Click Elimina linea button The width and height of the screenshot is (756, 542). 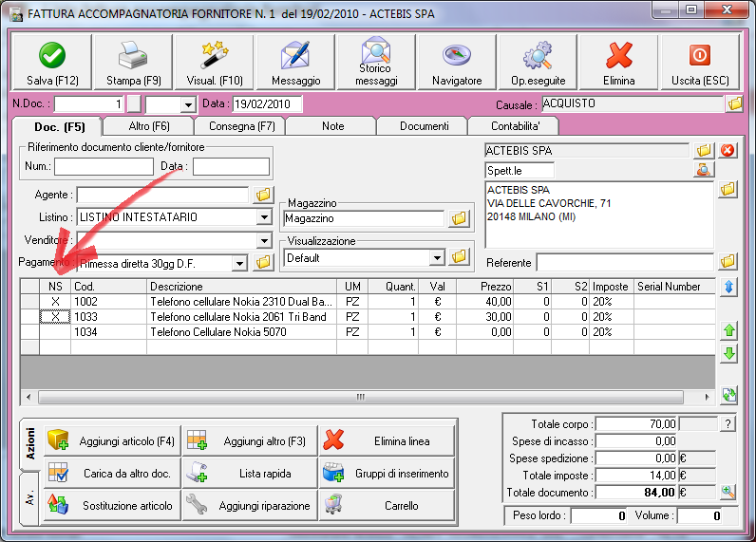(x=385, y=441)
